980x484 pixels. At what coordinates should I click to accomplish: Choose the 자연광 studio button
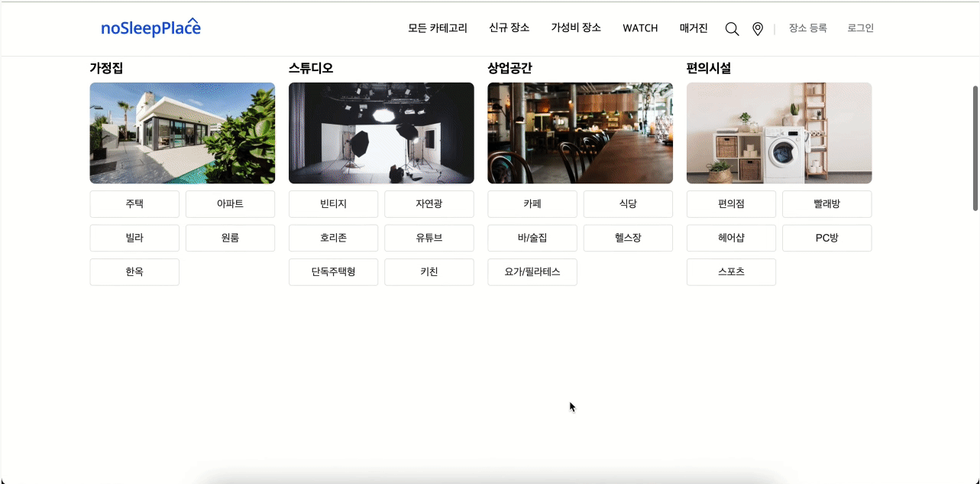pyautogui.click(x=429, y=204)
